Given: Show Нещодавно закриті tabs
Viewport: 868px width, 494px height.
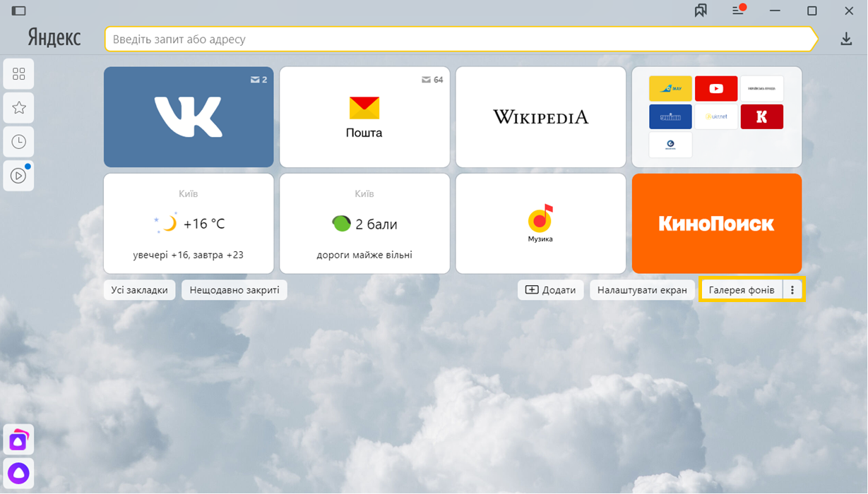Looking at the screenshot, I should 234,290.
